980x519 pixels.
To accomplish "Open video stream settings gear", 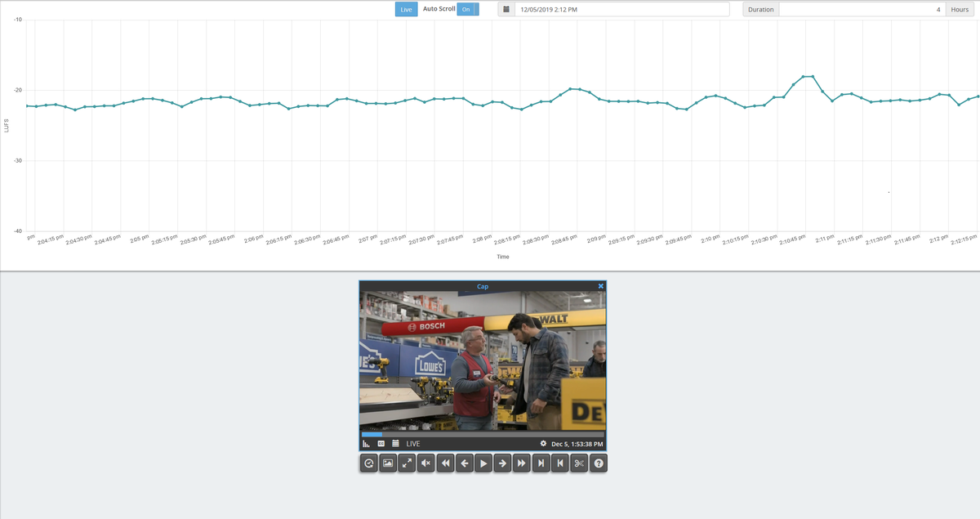I will (544, 443).
